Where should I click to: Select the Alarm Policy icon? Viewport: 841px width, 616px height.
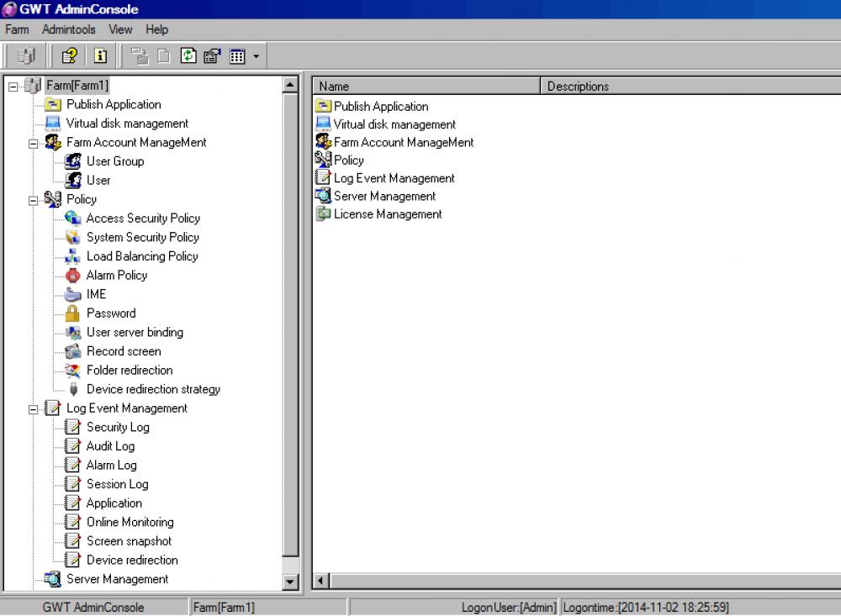pyautogui.click(x=73, y=275)
